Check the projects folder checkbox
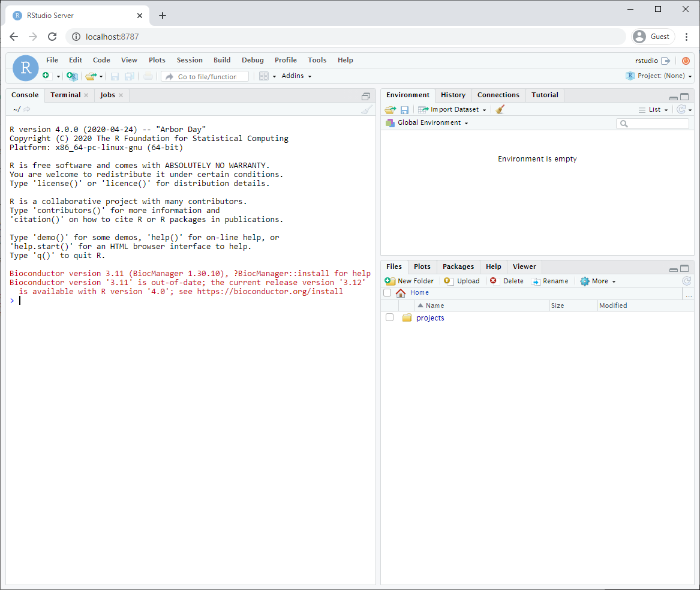Screen dimensions: 700x590 (389, 318)
